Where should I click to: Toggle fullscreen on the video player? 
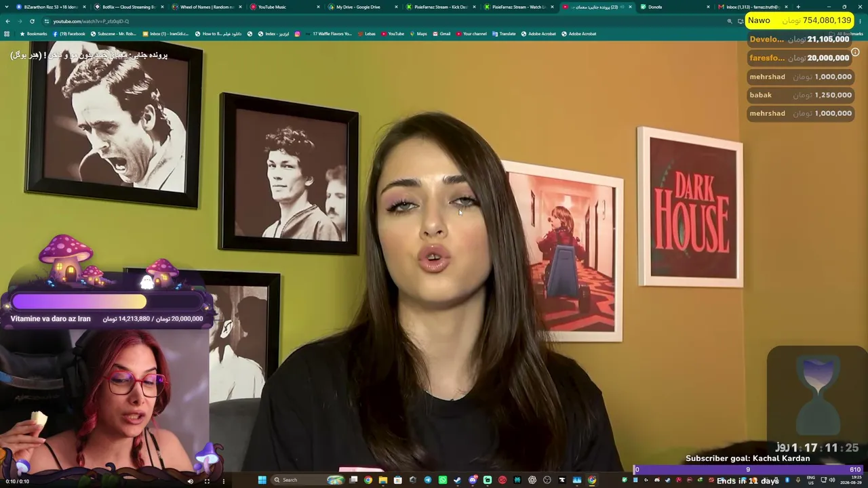coord(207,481)
